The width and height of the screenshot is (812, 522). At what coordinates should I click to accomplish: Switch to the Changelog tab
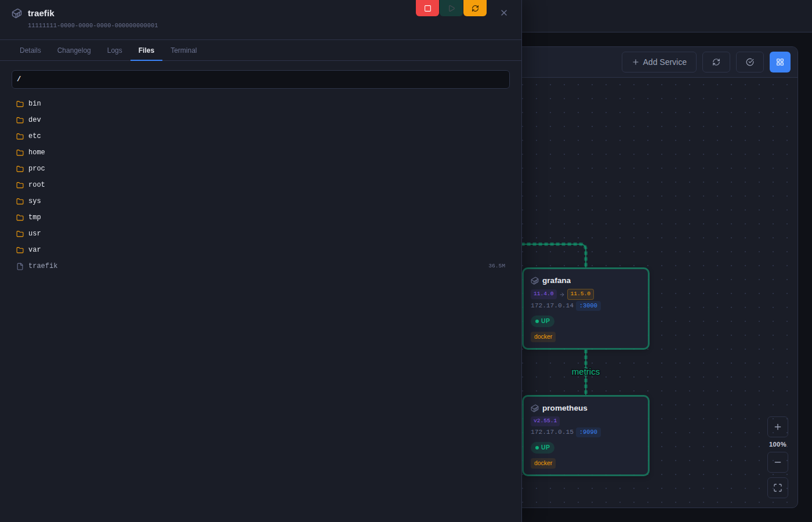[x=74, y=50]
